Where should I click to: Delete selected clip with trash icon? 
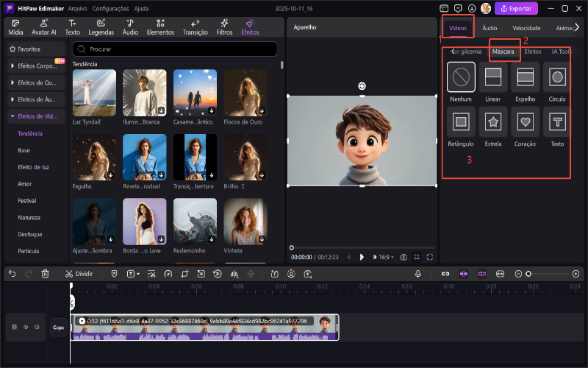coord(45,274)
